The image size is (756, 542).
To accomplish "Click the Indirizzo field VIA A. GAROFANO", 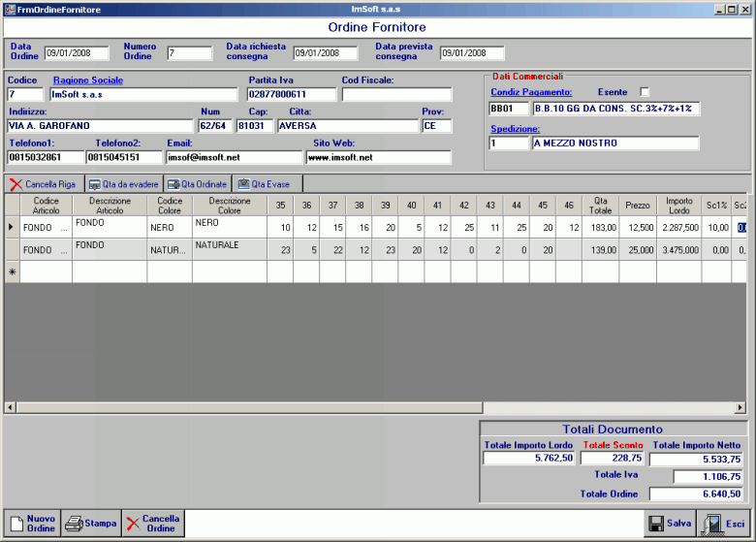I will [x=100, y=126].
